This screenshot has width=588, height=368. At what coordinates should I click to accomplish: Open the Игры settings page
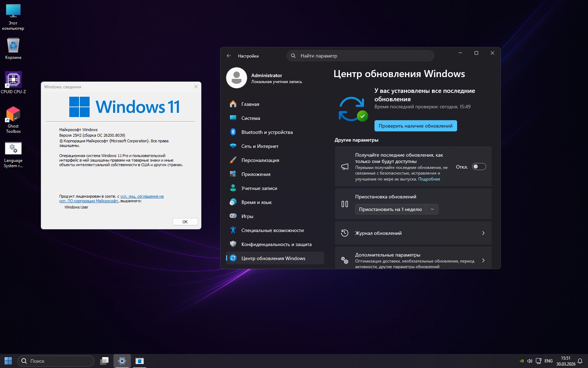(247, 216)
